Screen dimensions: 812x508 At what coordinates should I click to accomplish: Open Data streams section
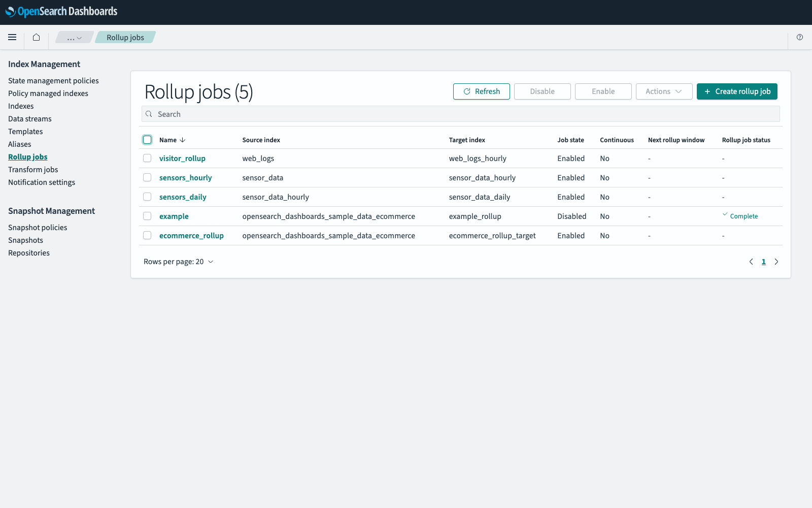(30, 119)
